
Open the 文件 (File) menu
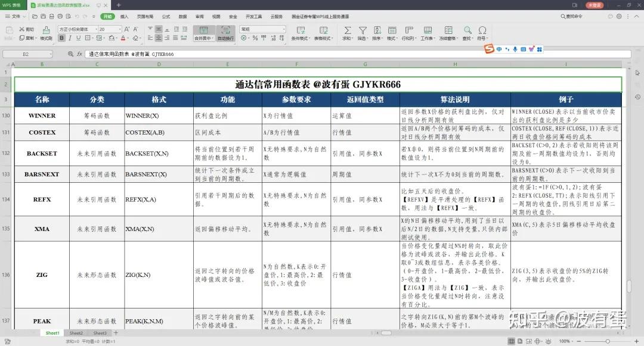tap(15, 17)
